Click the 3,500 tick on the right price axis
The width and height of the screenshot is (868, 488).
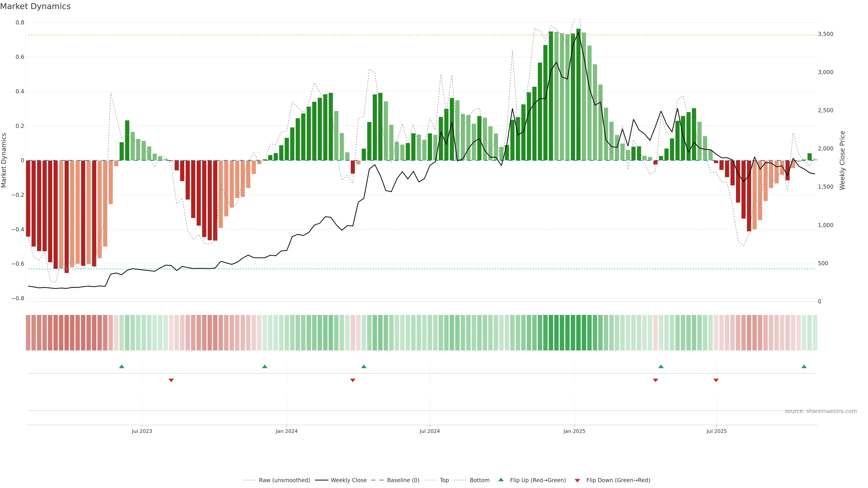pyautogui.click(x=826, y=34)
